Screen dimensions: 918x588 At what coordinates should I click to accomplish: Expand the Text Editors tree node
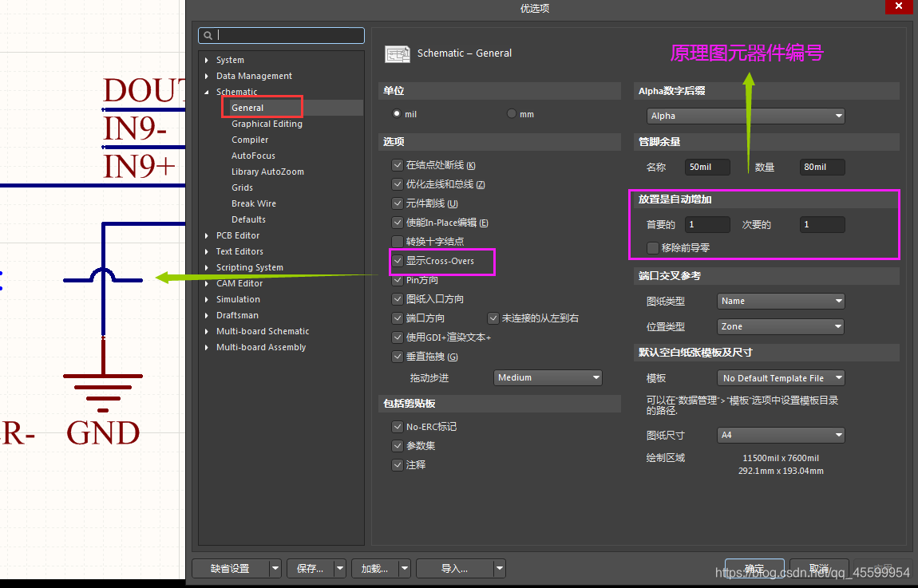(207, 251)
